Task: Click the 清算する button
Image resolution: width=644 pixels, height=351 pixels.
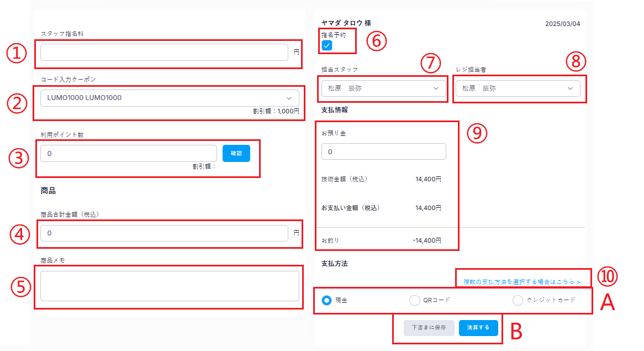Action: (x=478, y=328)
